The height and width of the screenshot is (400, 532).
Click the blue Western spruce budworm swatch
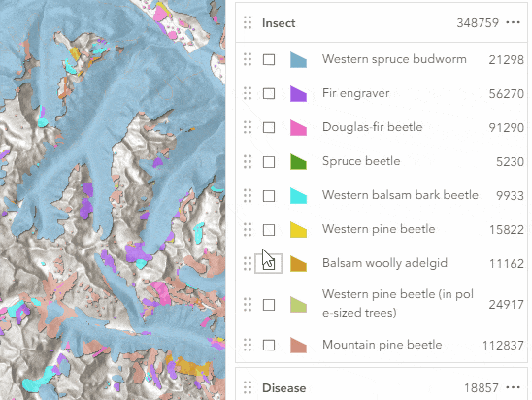[x=299, y=60]
